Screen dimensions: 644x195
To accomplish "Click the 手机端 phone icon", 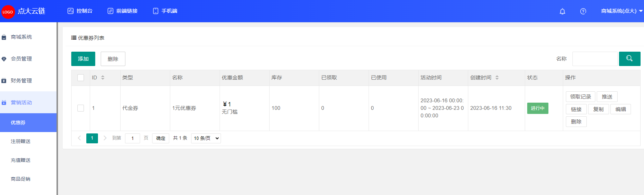I will (156, 11).
